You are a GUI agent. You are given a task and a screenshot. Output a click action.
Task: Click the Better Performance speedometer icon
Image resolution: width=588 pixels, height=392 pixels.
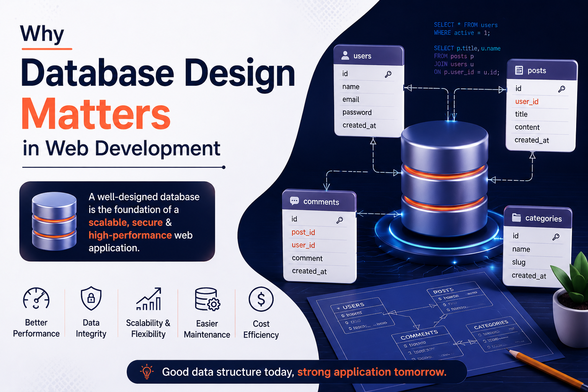[x=36, y=299]
